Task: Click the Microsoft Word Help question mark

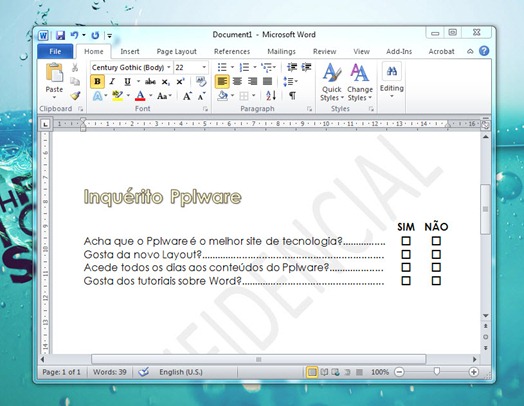Action: 484,51
